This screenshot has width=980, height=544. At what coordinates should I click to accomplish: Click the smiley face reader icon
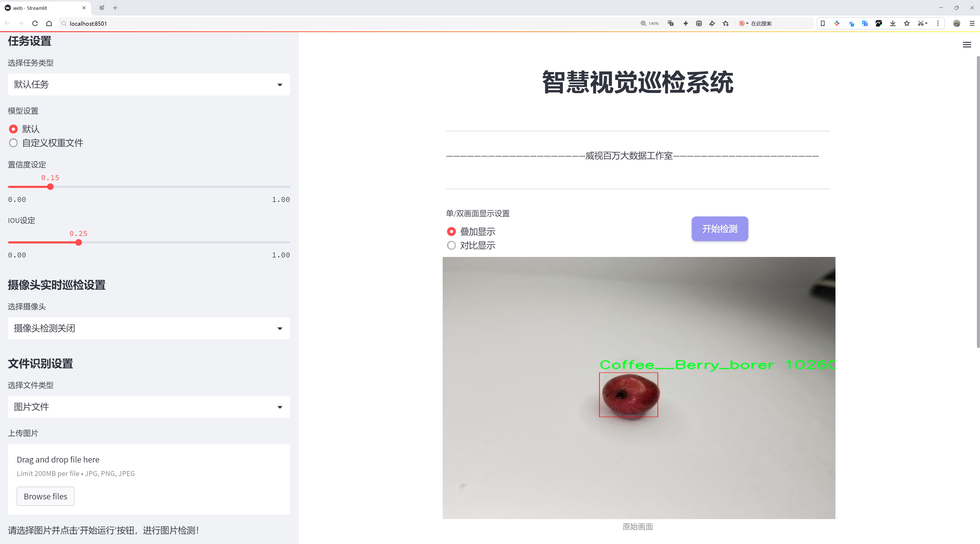(x=699, y=23)
